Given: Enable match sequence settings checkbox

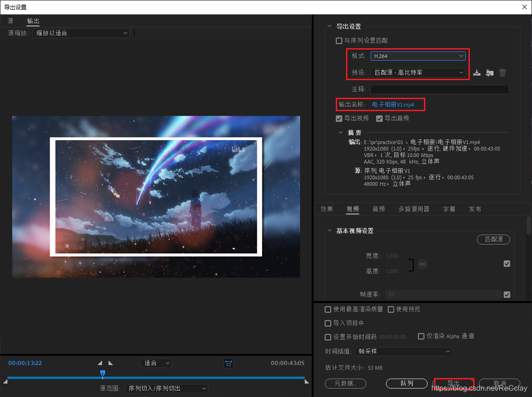Looking at the screenshot, I should pos(339,41).
